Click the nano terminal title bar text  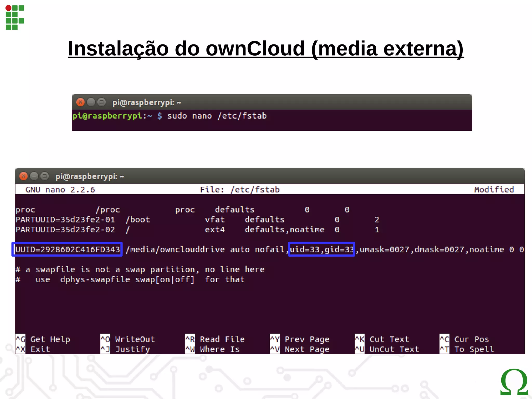pos(90,176)
